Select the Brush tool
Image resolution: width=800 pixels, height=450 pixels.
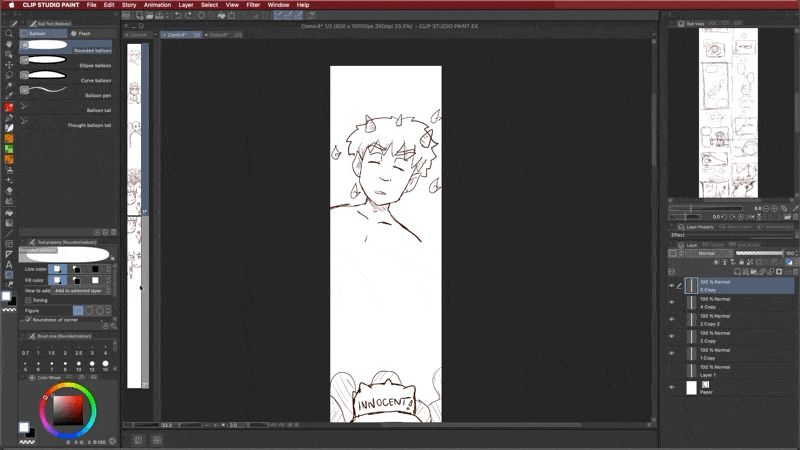pos(9,128)
